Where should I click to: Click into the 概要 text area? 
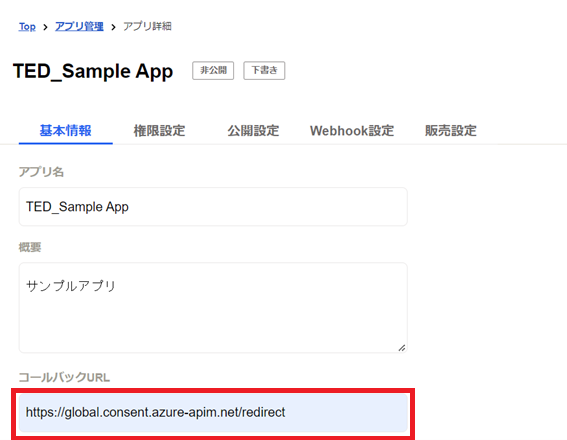pos(213,308)
